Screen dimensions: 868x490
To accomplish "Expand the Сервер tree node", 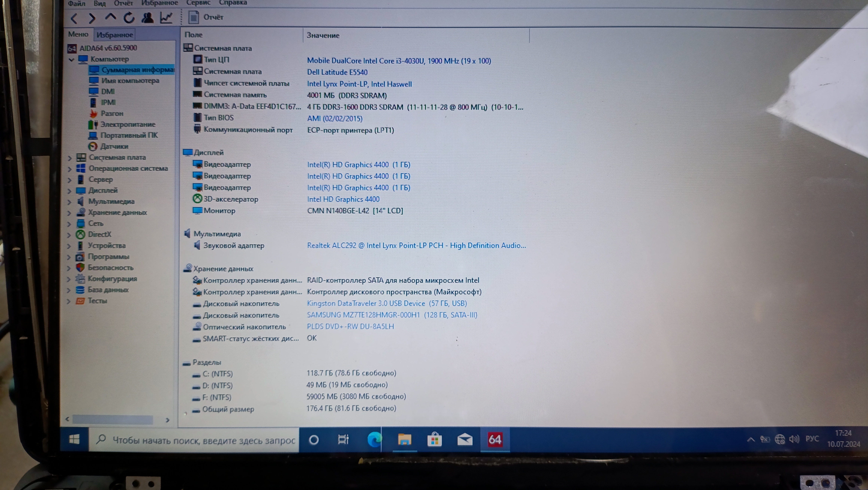I will pyautogui.click(x=69, y=180).
